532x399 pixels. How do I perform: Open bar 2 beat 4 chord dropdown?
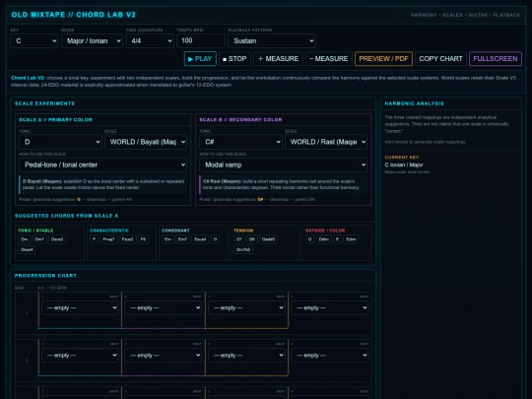[x=330, y=356]
